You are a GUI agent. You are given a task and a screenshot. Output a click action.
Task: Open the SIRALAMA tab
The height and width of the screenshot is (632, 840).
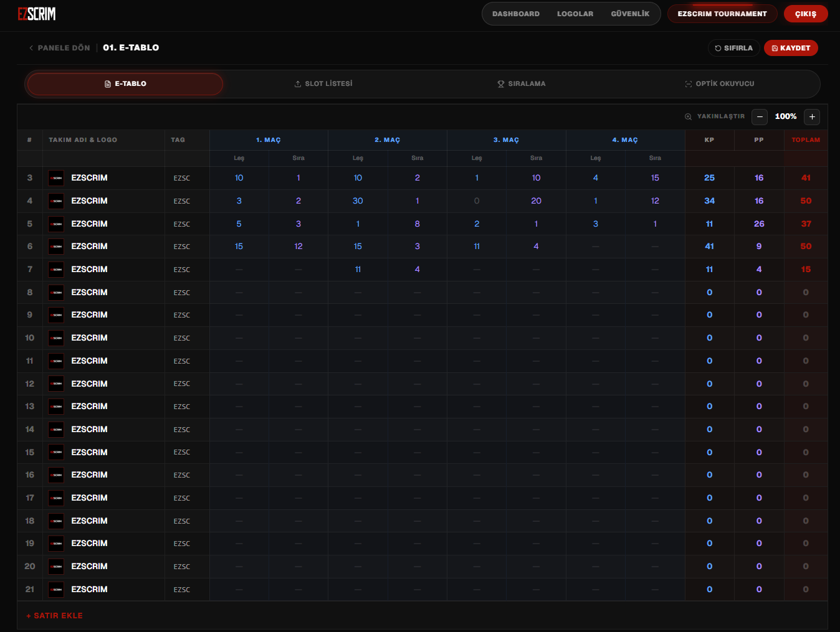(x=521, y=84)
